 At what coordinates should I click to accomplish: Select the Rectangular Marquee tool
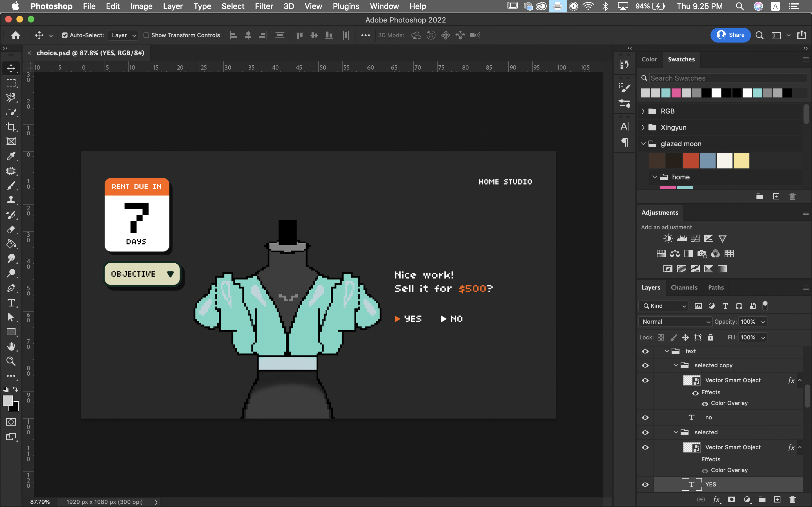point(11,82)
